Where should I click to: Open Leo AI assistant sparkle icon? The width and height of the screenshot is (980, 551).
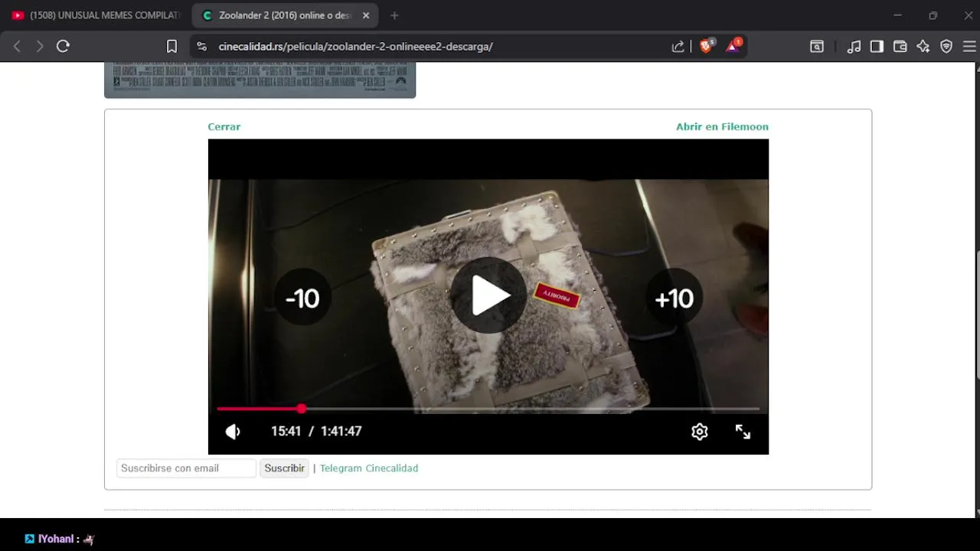point(923,46)
